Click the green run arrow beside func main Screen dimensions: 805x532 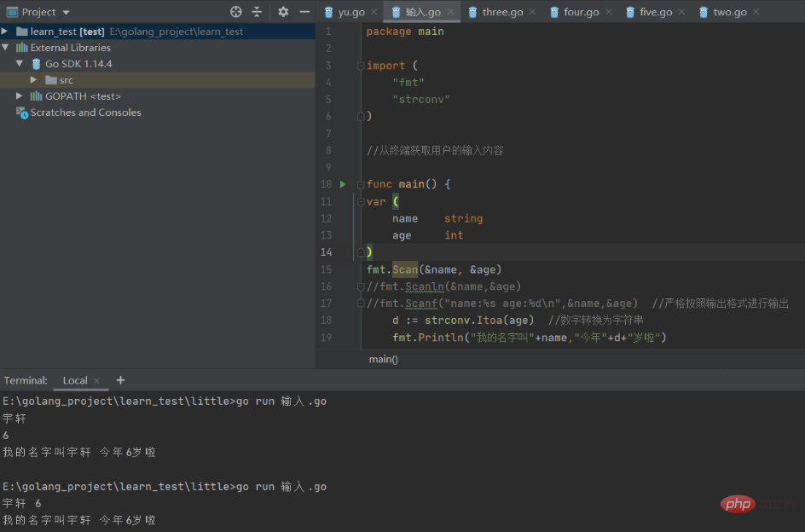click(x=343, y=184)
